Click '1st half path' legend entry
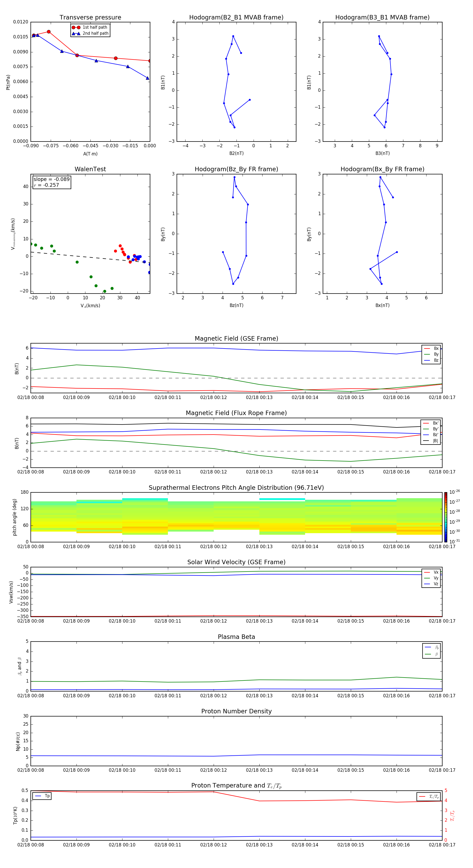 tap(90, 27)
